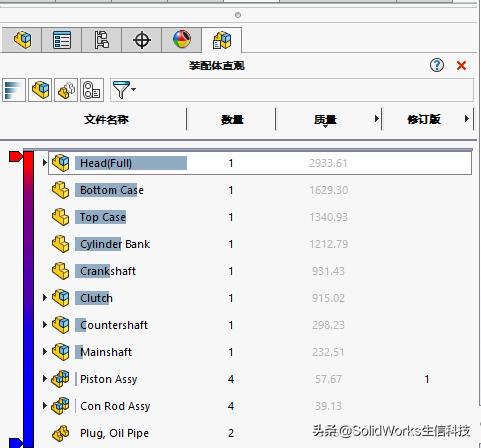Click the blue slider handle at bottom
Viewport: 481px width, 448px height.
pos(15,443)
